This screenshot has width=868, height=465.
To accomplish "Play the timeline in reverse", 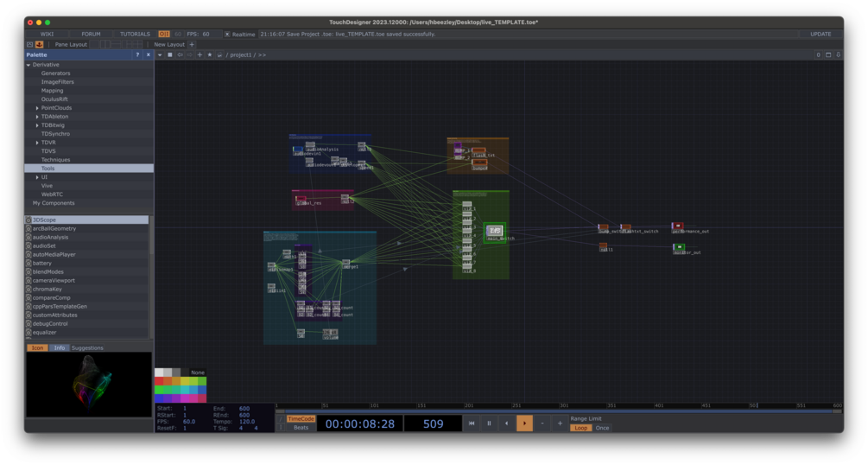I will 506,424.
